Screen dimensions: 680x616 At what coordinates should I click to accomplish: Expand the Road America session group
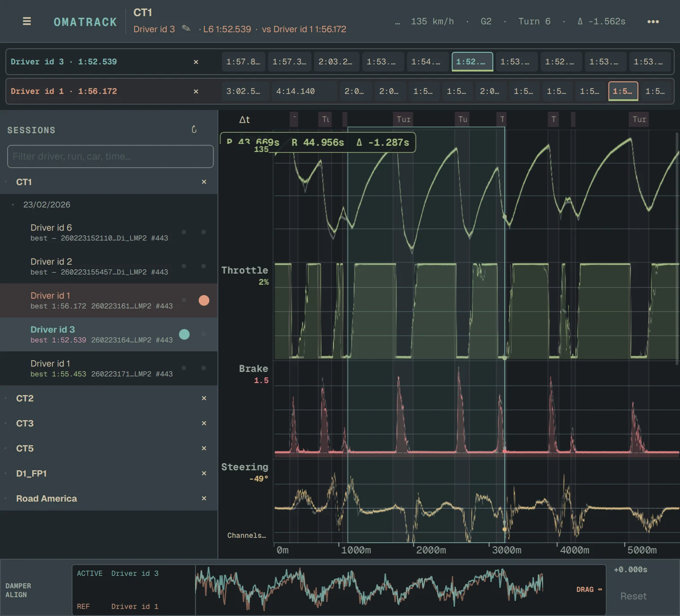click(x=6, y=498)
